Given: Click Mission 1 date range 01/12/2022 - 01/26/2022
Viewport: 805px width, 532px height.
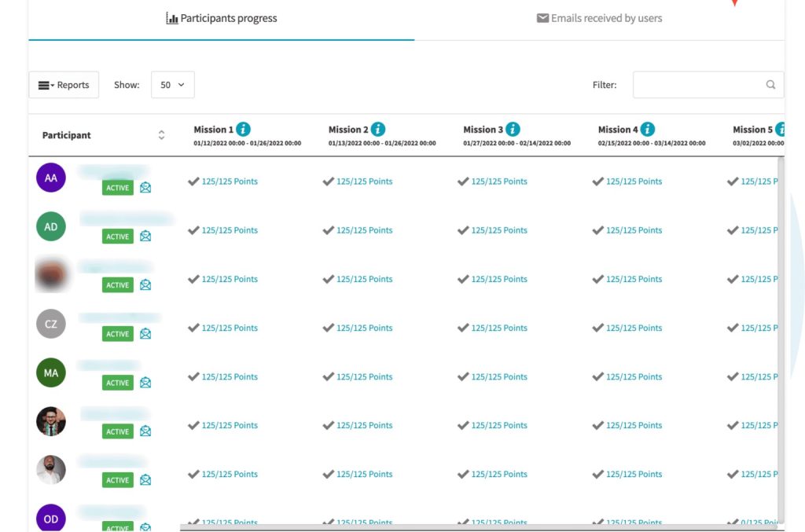Looking at the screenshot, I should coord(248,143).
